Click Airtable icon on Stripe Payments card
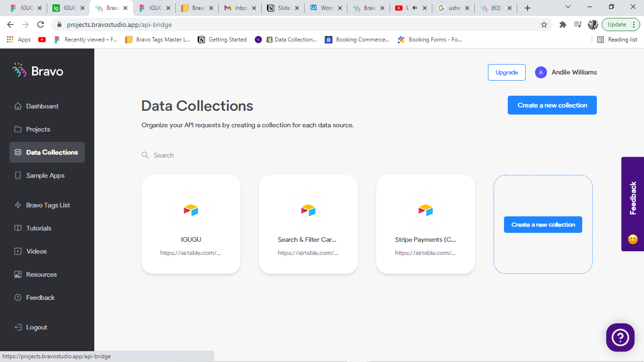This screenshot has height=362, width=644. [426, 210]
